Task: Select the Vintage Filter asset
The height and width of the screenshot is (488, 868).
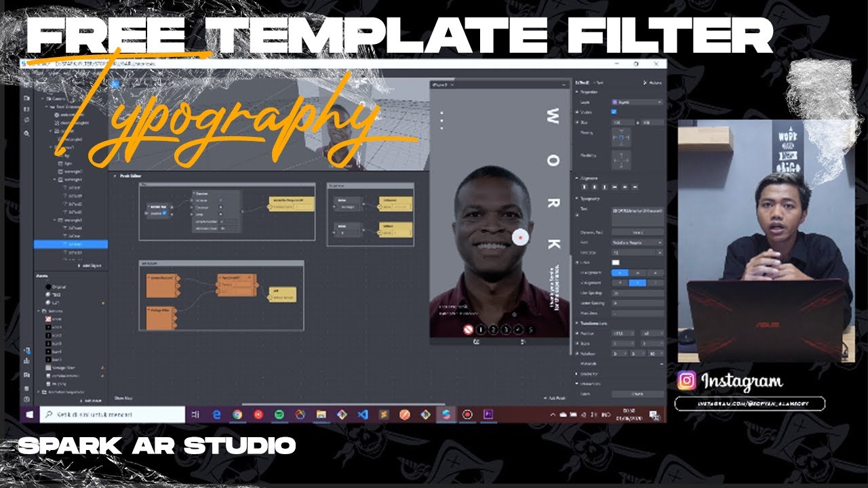Action: coord(62,368)
